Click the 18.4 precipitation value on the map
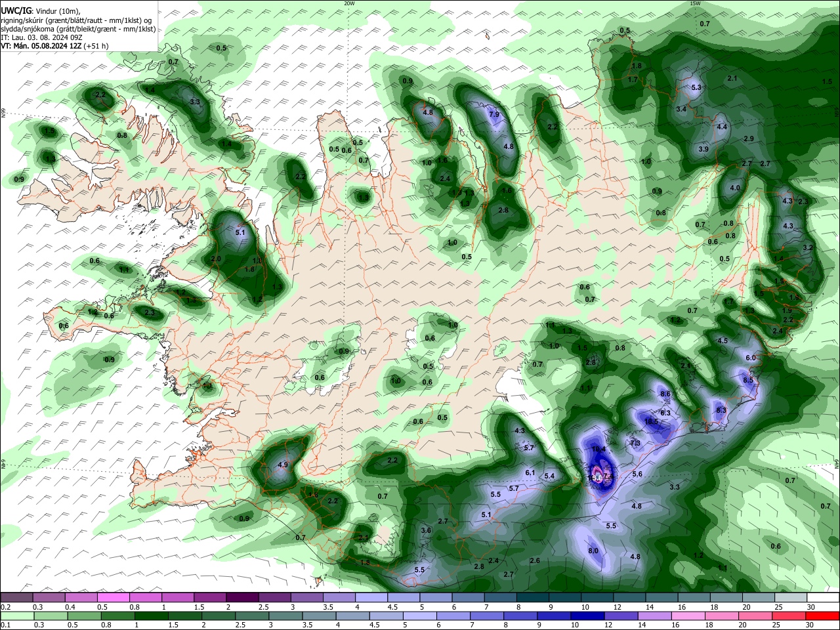Viewport: 840px width, 630px height. tap(598, 450)
